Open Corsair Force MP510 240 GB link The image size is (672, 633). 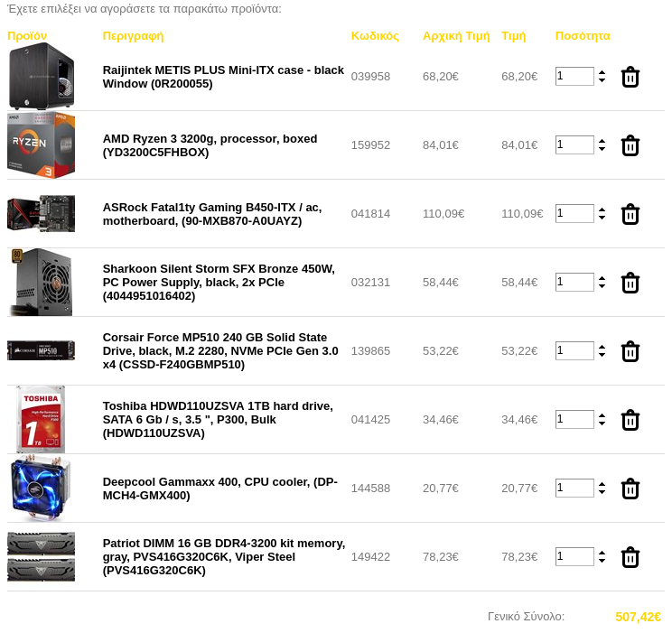tap(220, 350)
